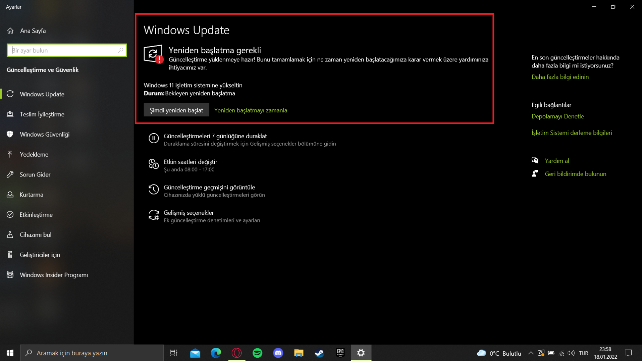Image resolution: width=644 pixels, height=362 pixels.
Task: Switch to Opera browser in taskbar
Action: tap(237, 354)
